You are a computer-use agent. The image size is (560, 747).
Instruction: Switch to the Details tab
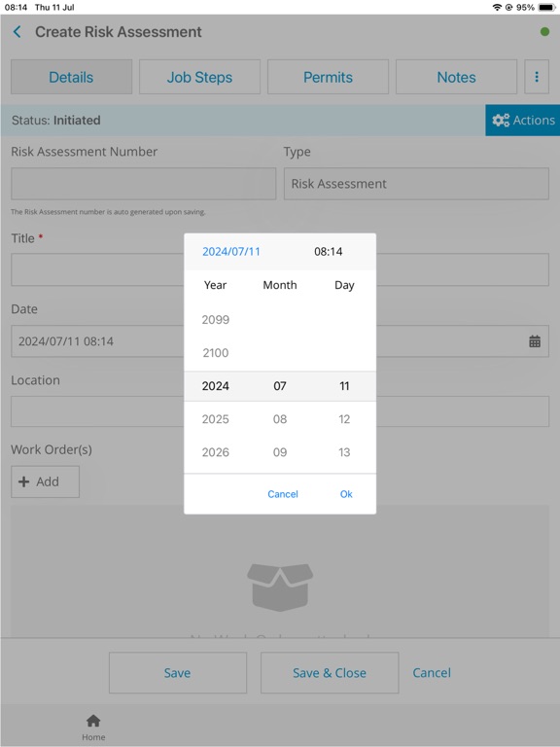(x=71, y=77)
